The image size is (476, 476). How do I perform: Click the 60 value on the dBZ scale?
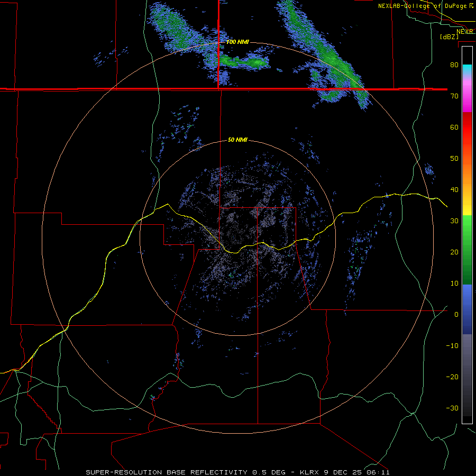pos(454,127)
